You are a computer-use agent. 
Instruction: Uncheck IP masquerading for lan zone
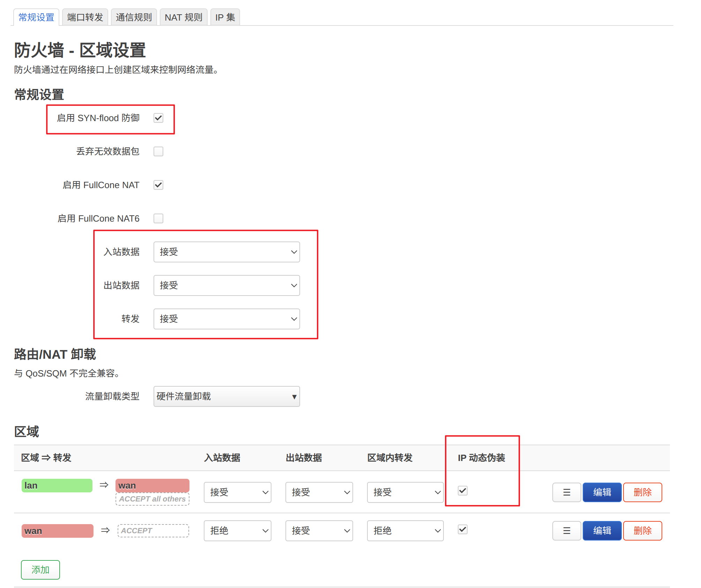[x=463, y=491]
